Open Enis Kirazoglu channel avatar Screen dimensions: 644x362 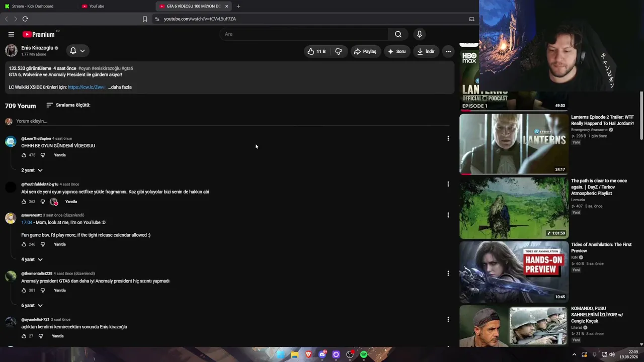[11, 50]
